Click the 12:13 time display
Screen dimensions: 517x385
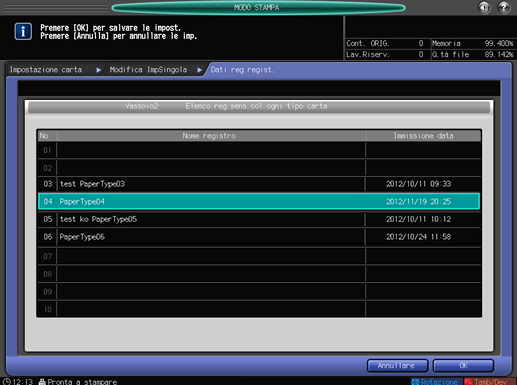click(x=23, y=382)
